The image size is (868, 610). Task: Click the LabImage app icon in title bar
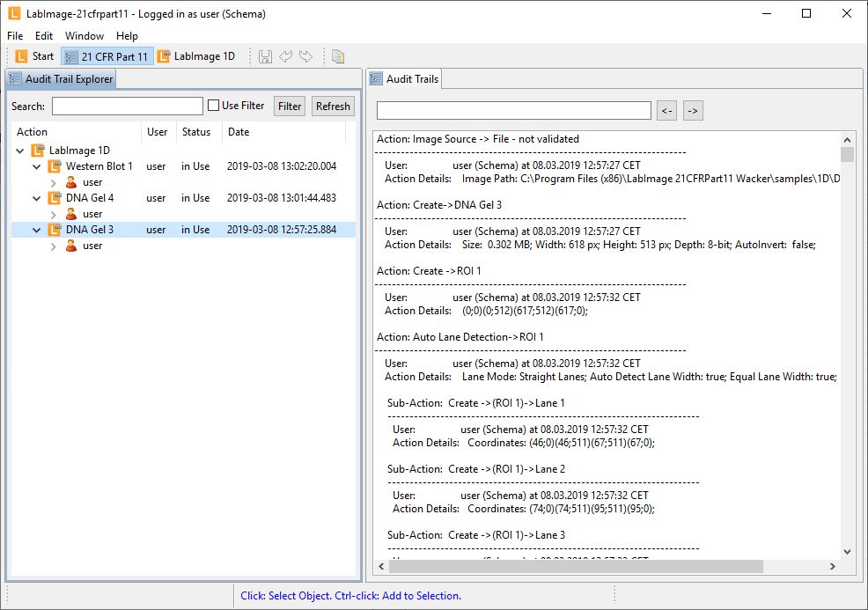pyautogui.click(x=14, y=14)
